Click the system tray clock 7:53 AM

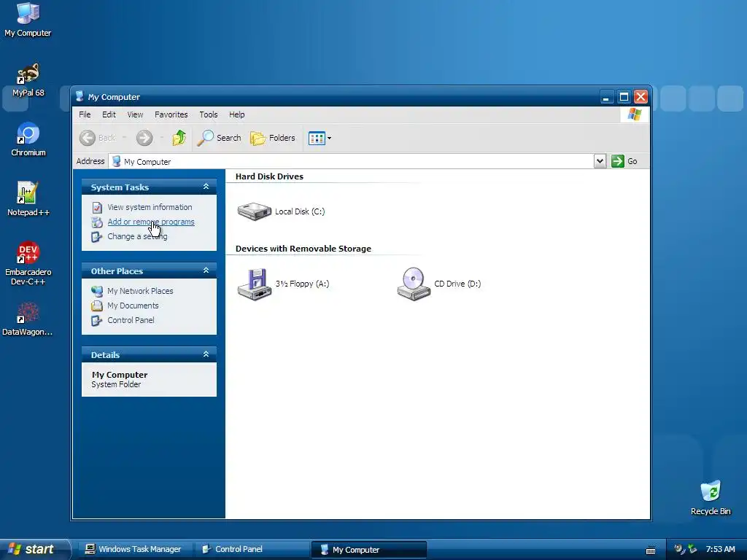(x=720, y=550)
